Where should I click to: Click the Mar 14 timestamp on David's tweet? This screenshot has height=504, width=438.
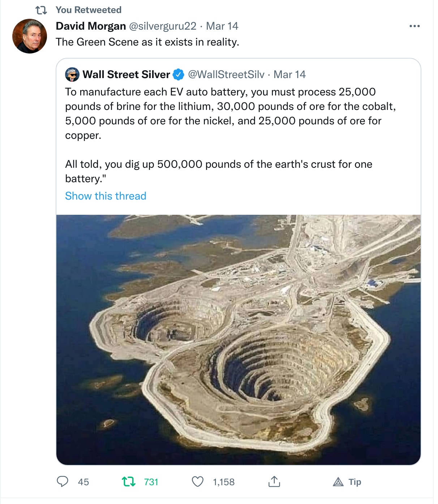222,26
